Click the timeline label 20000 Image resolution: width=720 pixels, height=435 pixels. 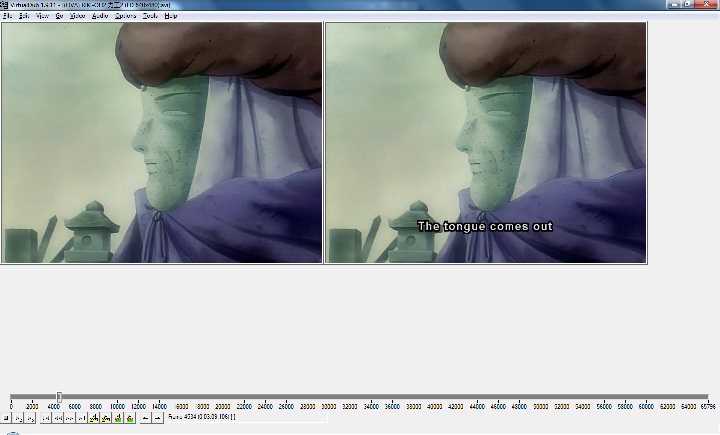(223, 407)
